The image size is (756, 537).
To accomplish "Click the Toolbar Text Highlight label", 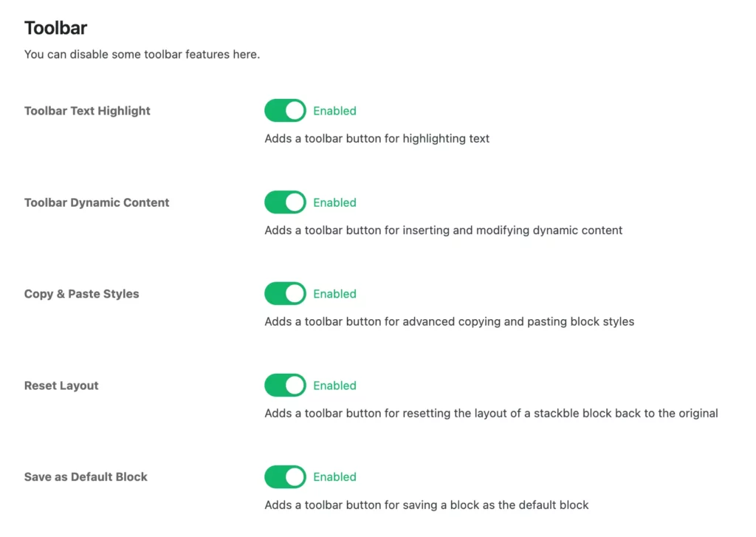I will tap(87, 111).
